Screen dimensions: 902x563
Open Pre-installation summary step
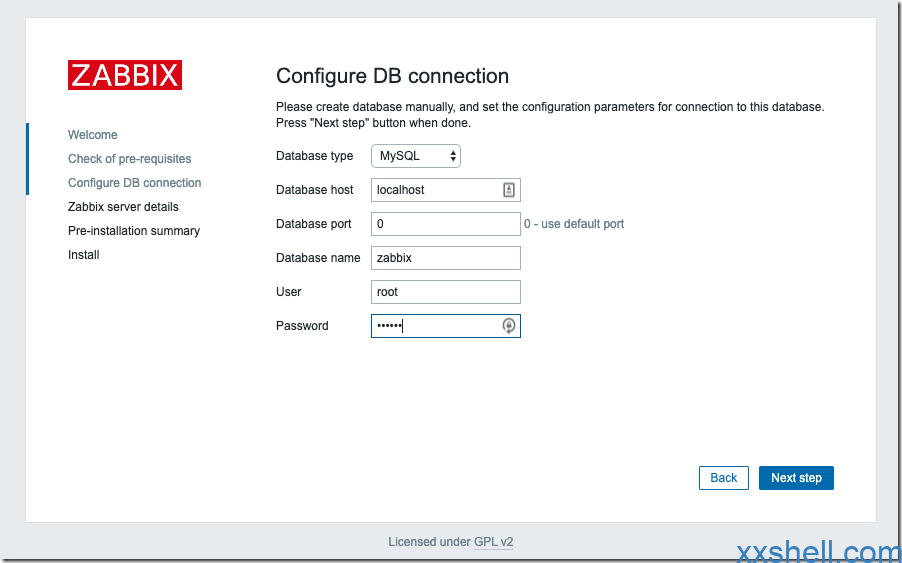[134, 231]
